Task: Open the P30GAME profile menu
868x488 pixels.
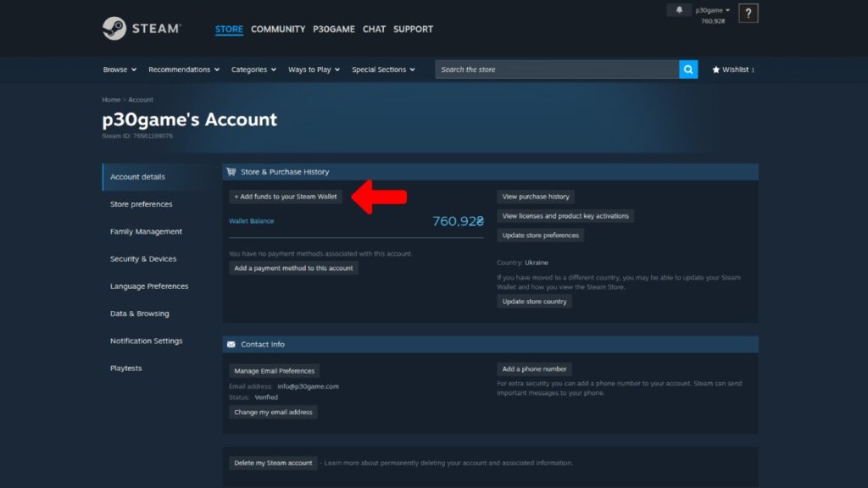Action: click(x=334, y=30)
